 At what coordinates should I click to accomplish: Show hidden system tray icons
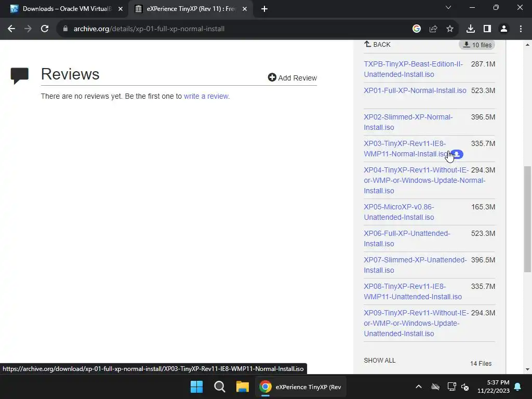click(419, 387)
